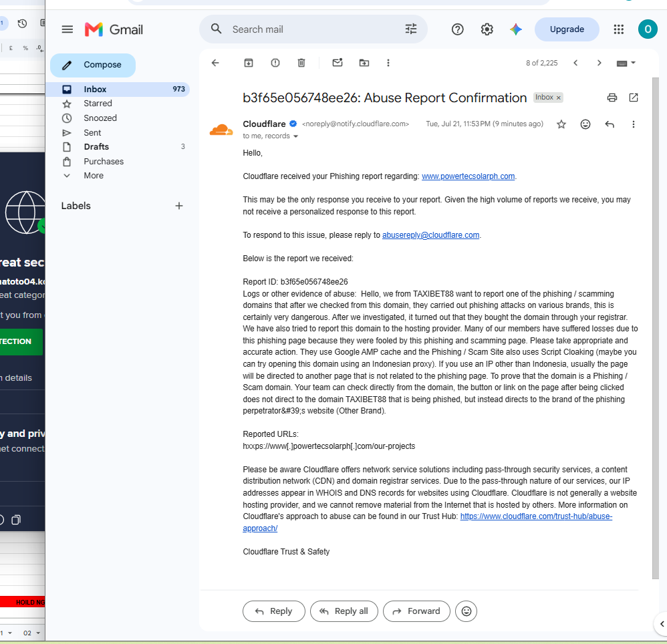This screenshot has width=667, height=644.
Task: Open the toolbar More options menu
Action: [x=388, y=63]
